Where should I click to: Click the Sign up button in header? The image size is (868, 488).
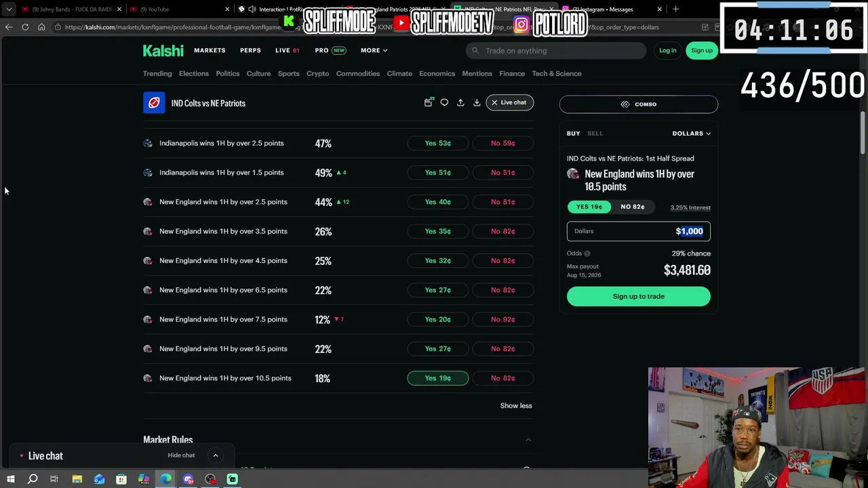click(x=702, y=50)
